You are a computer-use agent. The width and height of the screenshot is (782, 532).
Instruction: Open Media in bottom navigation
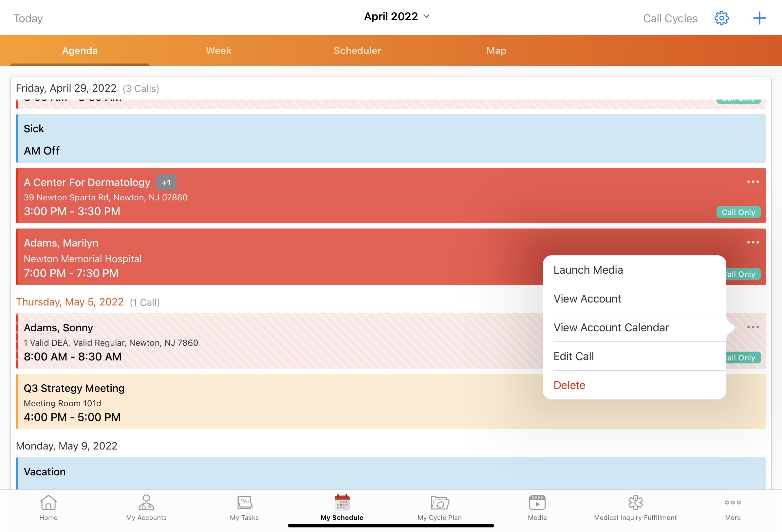tap(537, 507)
